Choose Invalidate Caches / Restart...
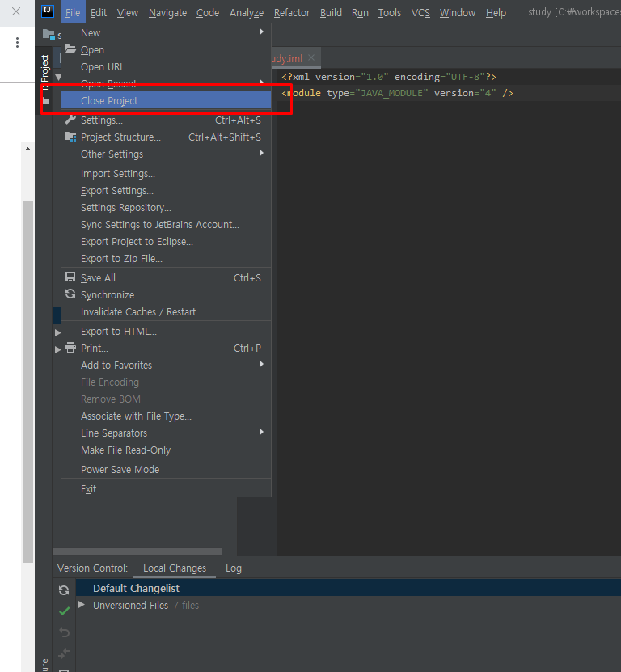Screen dimensions: 621x672 click(x=167, y=311)
